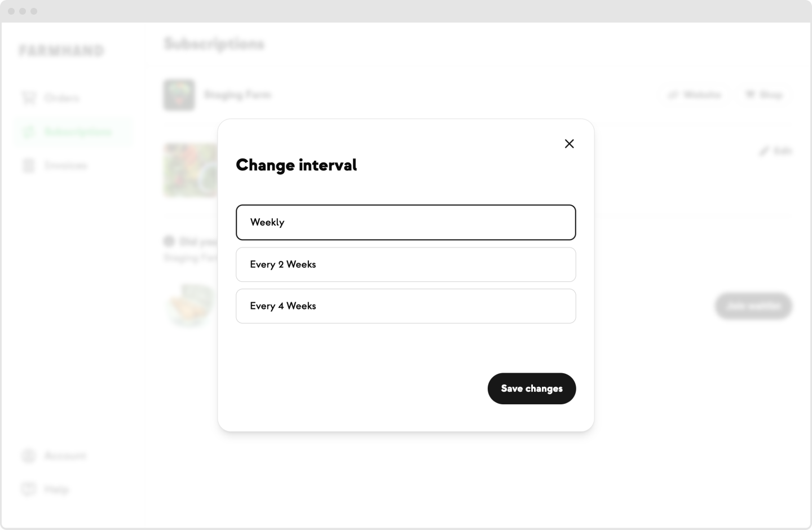Pick the Every 4 Weeks interval
The height and width of the screenshot is (530, 812).
point(406,306)
